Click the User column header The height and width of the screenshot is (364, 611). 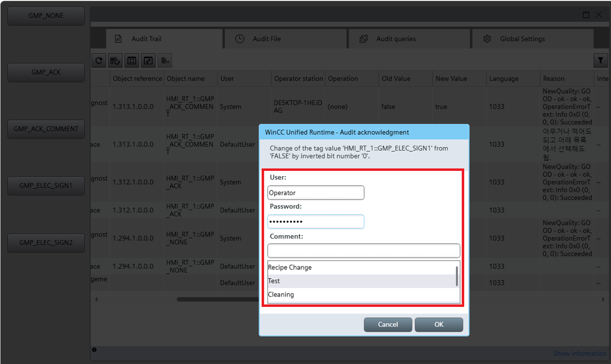(244, 79)
